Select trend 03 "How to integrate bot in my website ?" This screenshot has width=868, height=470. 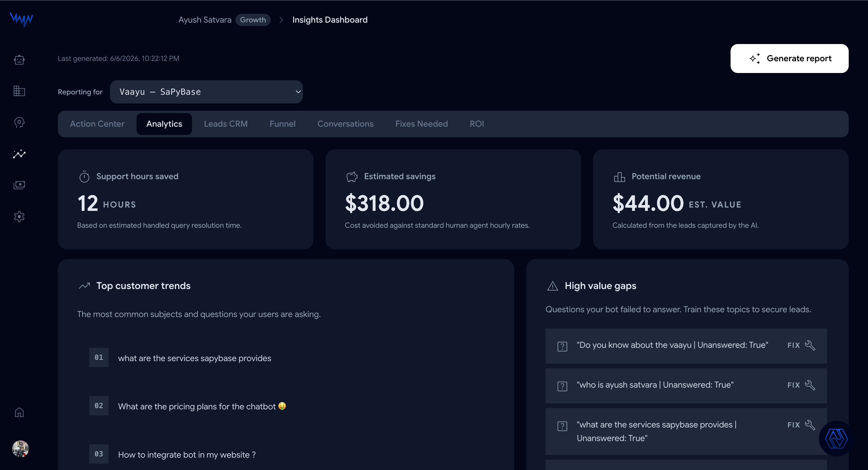coord(187,455)
